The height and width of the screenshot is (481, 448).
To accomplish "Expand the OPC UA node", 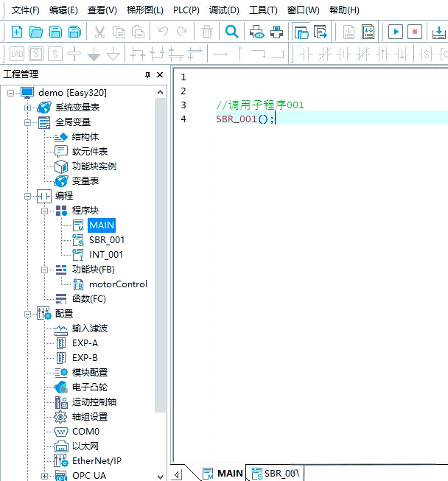I will pos(44,476).
